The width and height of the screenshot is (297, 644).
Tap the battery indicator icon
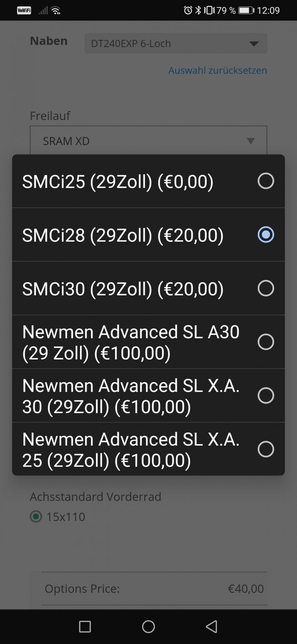pos(246,10)
